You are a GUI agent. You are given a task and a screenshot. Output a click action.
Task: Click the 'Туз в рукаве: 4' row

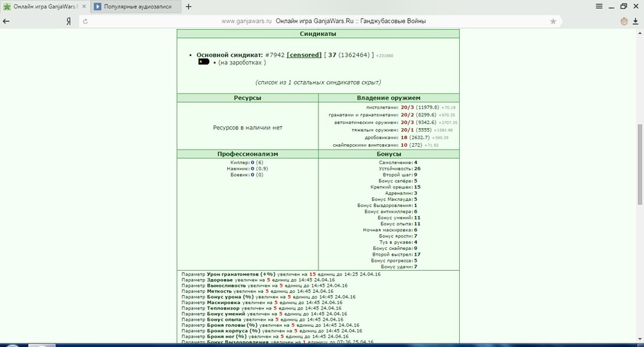tap(398, 242)
